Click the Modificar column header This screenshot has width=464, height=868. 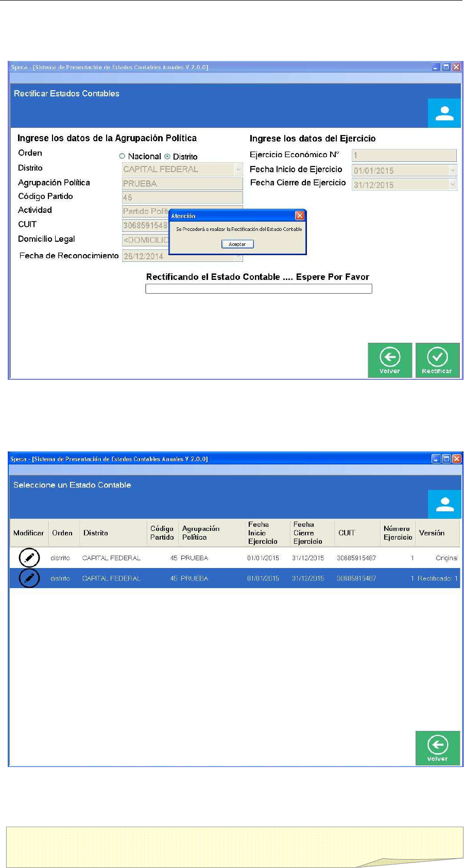pos(29,533)
